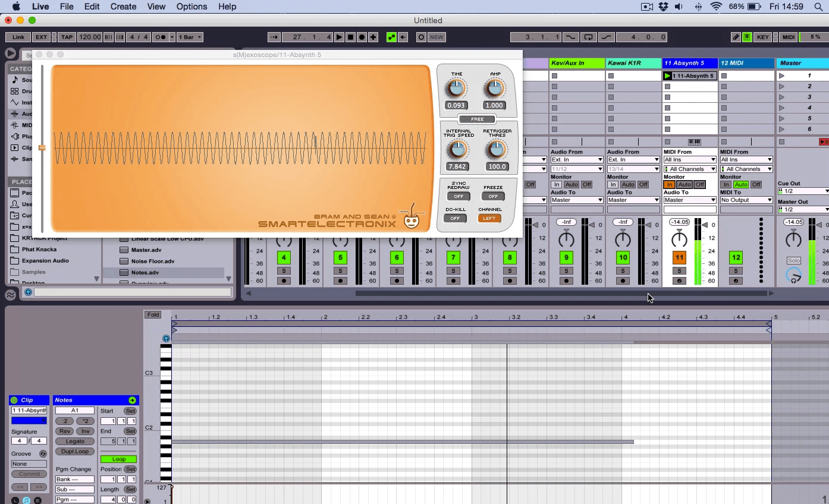The height and width of the screenshot is (504, 829).
Task: Click the Notes panel green arrow icon
Action: point(132,400)
